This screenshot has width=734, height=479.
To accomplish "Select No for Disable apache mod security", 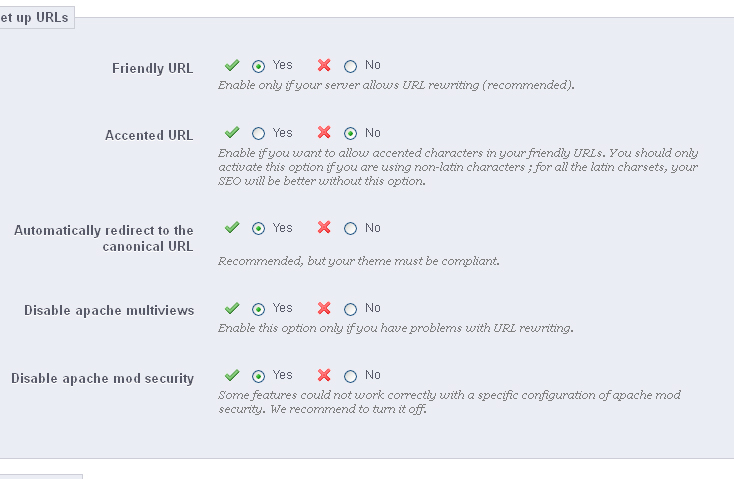I will point(350,377).
